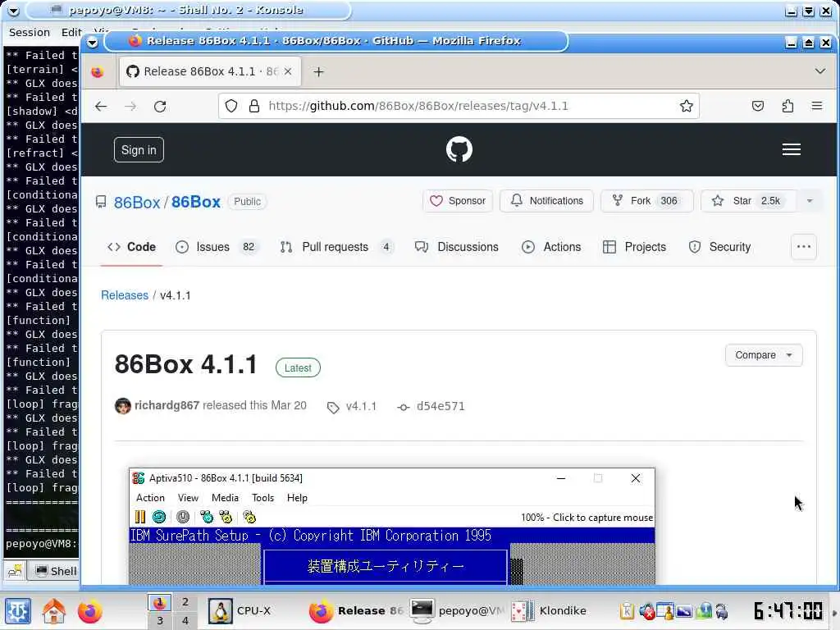Open the v4.1.1 tag link
840x630 pixels.
click(352, 407)
